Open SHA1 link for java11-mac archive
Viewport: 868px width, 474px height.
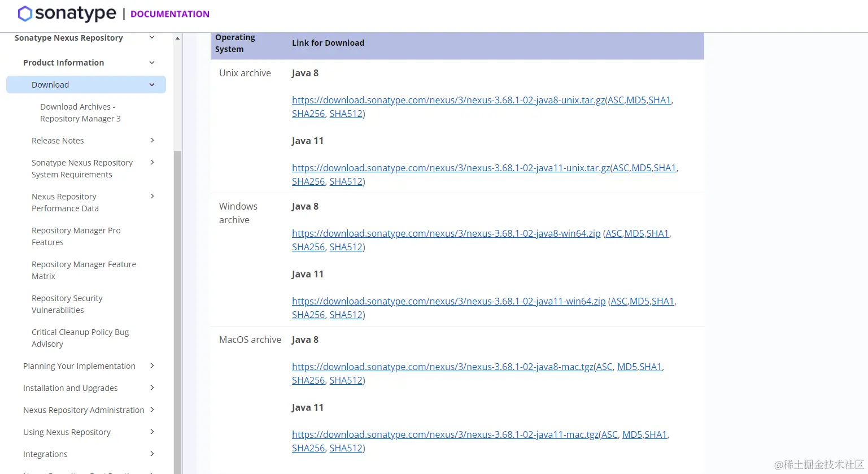click(x=656, y=434)
